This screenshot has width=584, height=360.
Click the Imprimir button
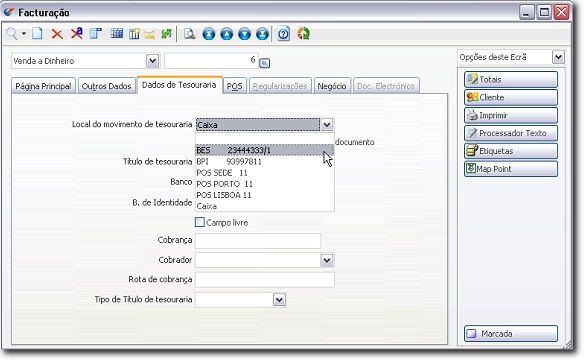click(x=511, y=115)
